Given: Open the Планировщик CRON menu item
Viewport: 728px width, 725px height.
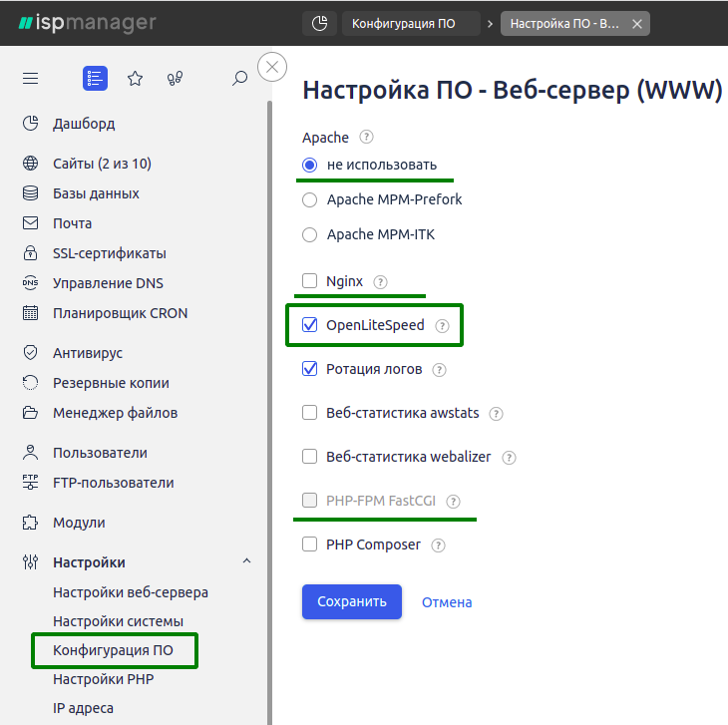Looking at the screenshot, I should pyautogui.click(x=120, y=313).
